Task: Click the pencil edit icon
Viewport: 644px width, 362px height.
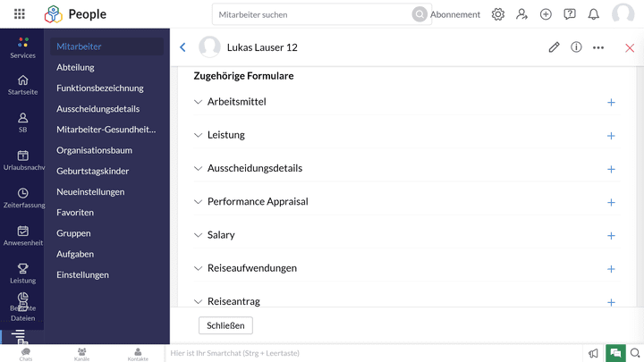Action: pyautogui.click(x=555, y=47)
